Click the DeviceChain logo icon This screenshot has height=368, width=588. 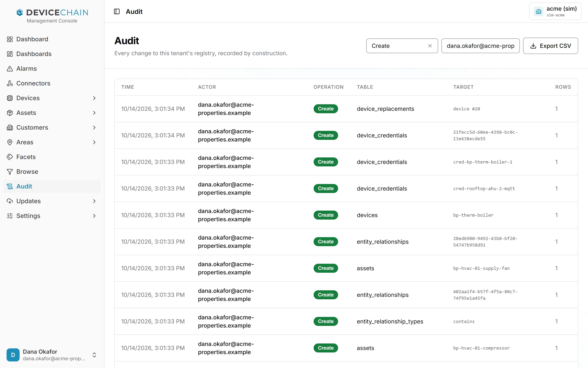click(20, 12)
